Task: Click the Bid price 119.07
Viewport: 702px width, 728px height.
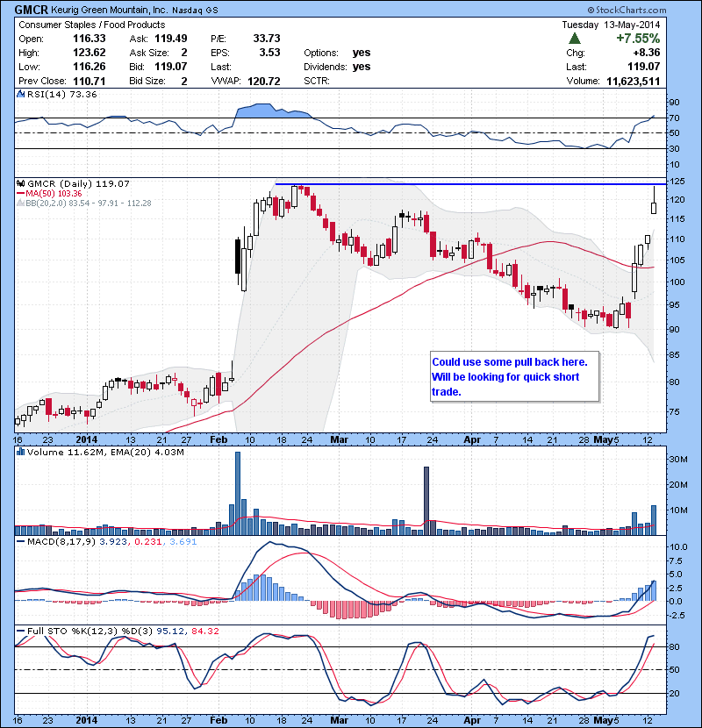Action: click(x=171, y=67)
